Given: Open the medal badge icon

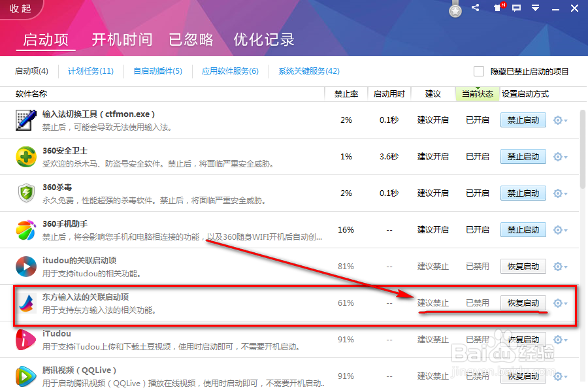Looking at the screenshot, I should 455,9.
